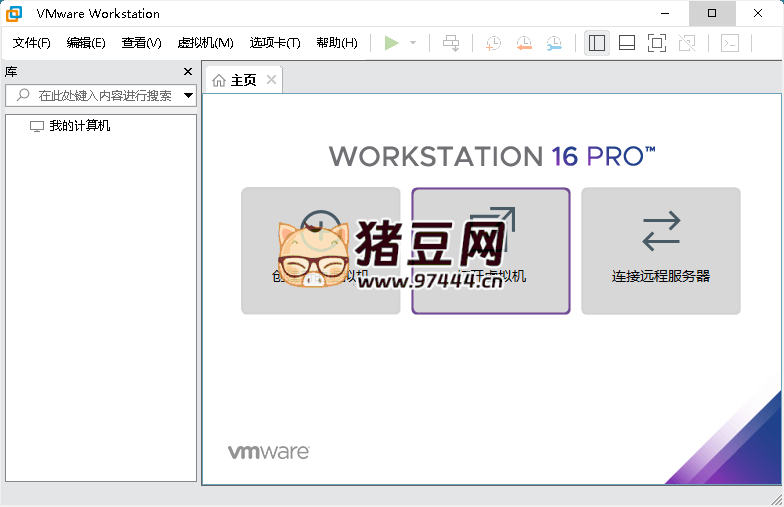Click the revert to snapshot icon
The image size is (784, 507).
524,43
